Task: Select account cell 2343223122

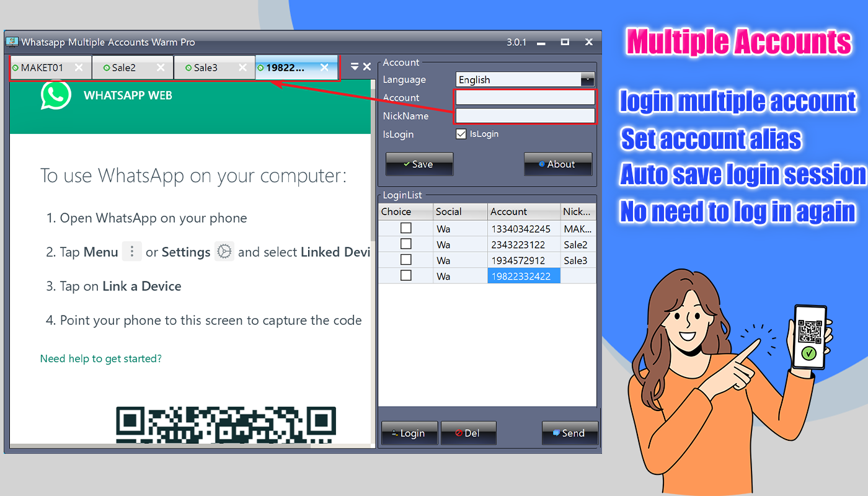Action: pos(524,244)
